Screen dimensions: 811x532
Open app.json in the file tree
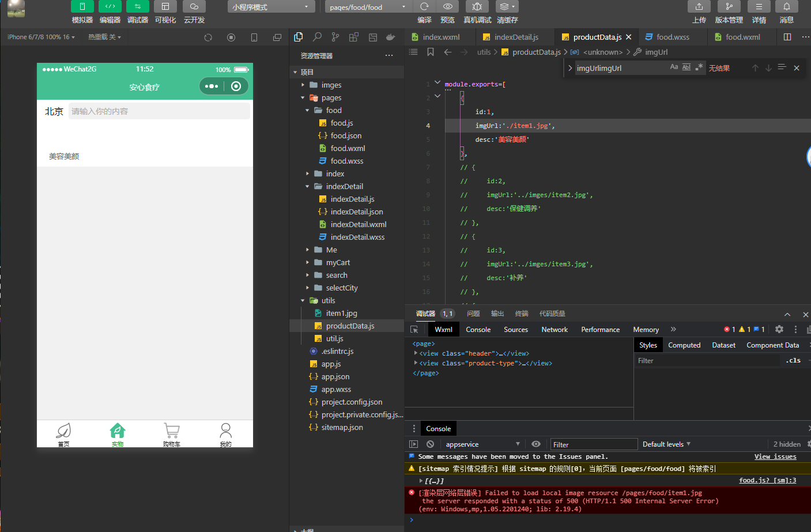pyautogui.click(x=335, y=376)
